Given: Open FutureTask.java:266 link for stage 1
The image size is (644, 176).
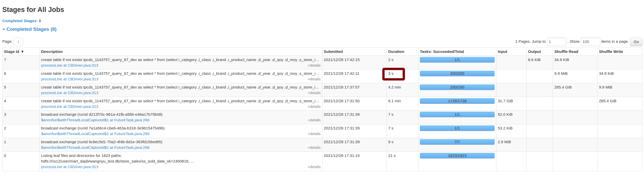Looking at the screenshot, I should coord(95,148).
